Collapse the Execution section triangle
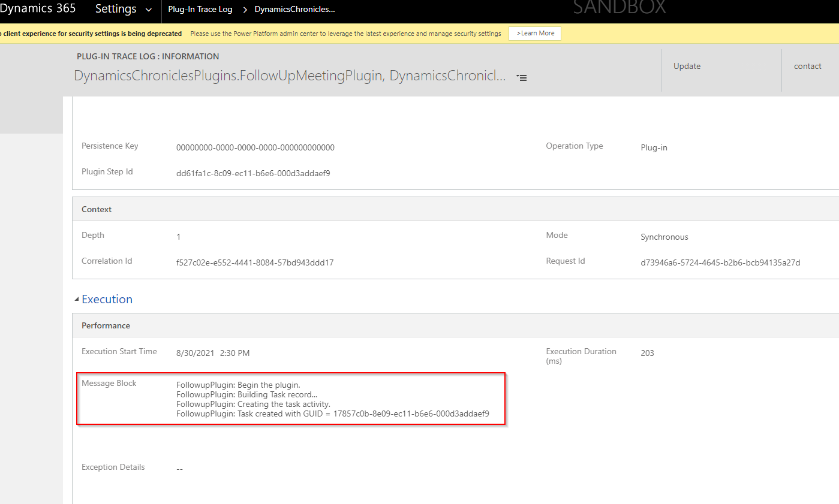 [x=76, y=298]
